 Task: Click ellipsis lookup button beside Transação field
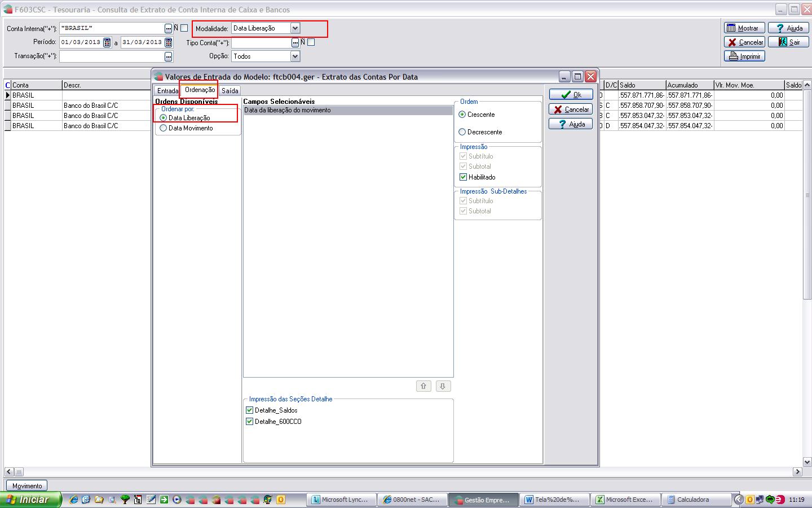[x=168, y=56]
